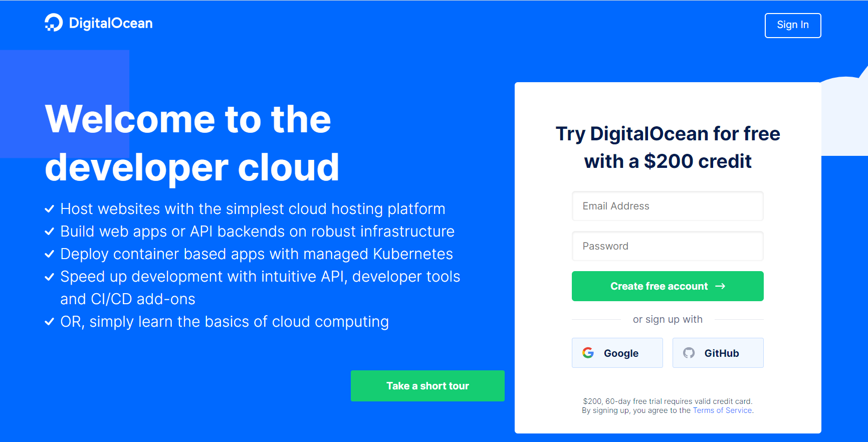Click the DigitalOcean logo icon

pos(54,23)
